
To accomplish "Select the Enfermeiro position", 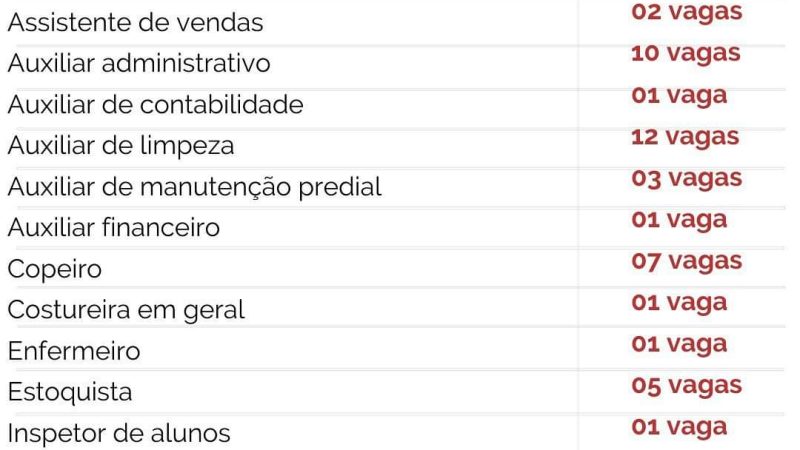I will point(75,352).
